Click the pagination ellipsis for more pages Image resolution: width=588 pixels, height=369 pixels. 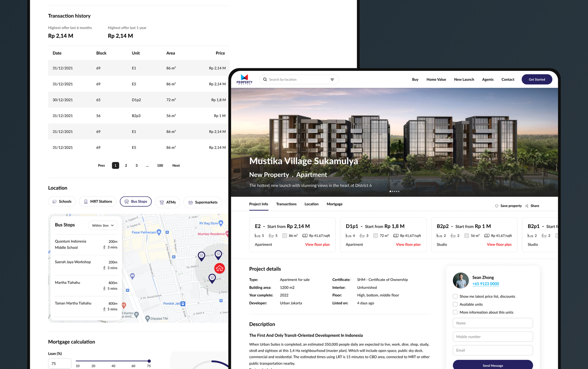(x=147, y=166)
